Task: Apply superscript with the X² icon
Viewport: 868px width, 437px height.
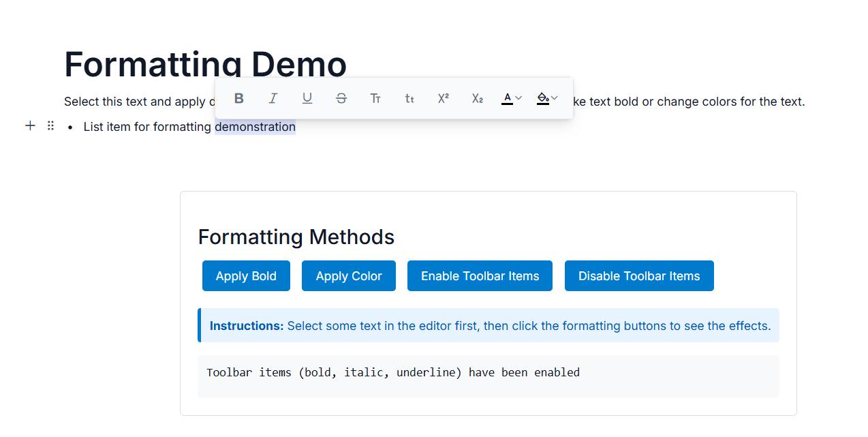Action: coord(443,98)
